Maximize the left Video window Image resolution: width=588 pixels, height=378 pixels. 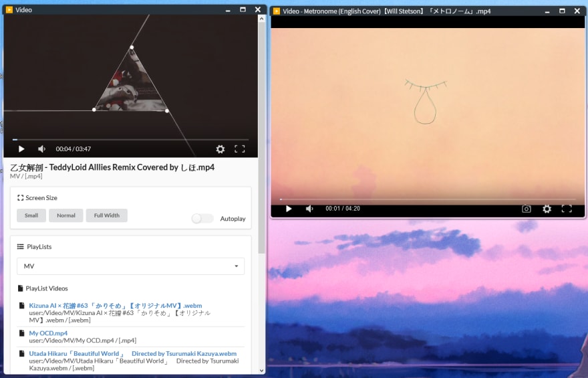[243, 10]
